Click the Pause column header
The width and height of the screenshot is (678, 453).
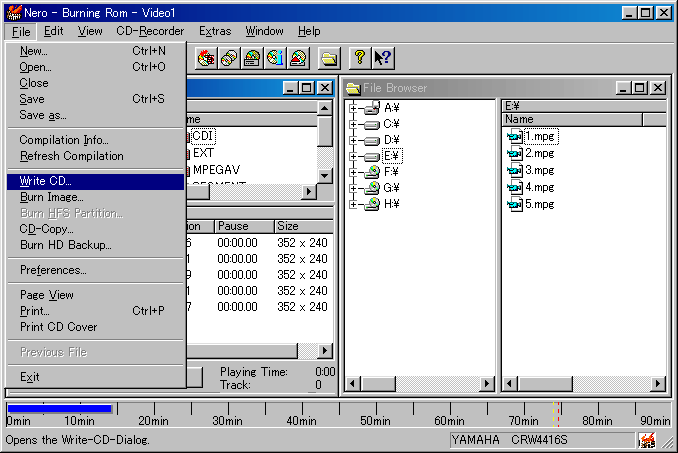pyautogui.click(x=244, y=226)
